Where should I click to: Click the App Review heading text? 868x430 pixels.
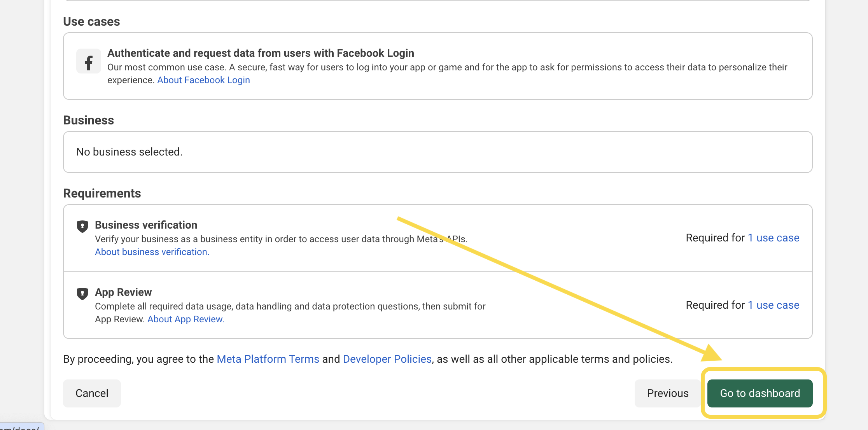point(123,292)
